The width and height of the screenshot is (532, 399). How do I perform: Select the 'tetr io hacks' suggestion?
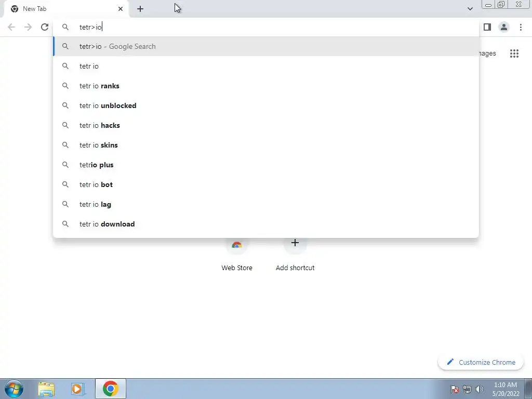pyautogui.click(x=267, y=125)
